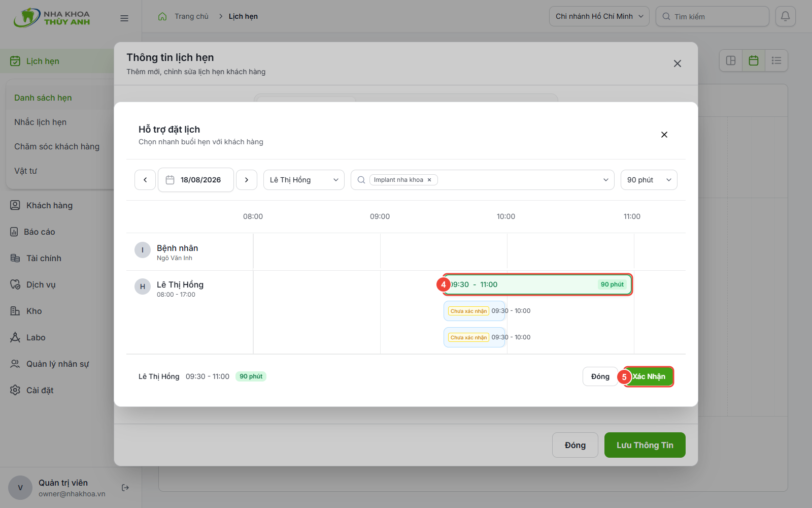Open the 18/08/2026 date picker
This screenshot has width=812, height=508.
pyautogui.click(x=196, y=180)
